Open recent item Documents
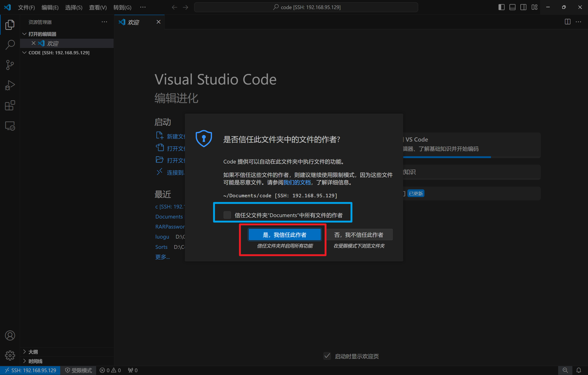588x375 pixels. pyautogui.click(x=169, y=216)
